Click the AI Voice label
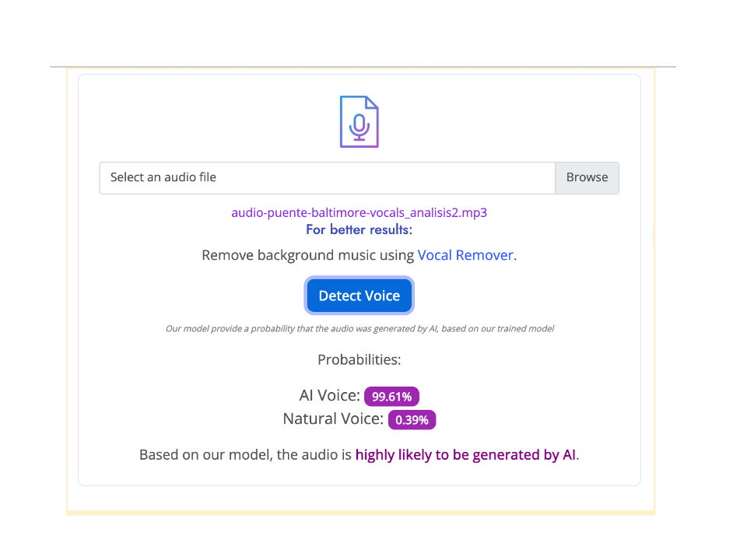 coord(330,395)
